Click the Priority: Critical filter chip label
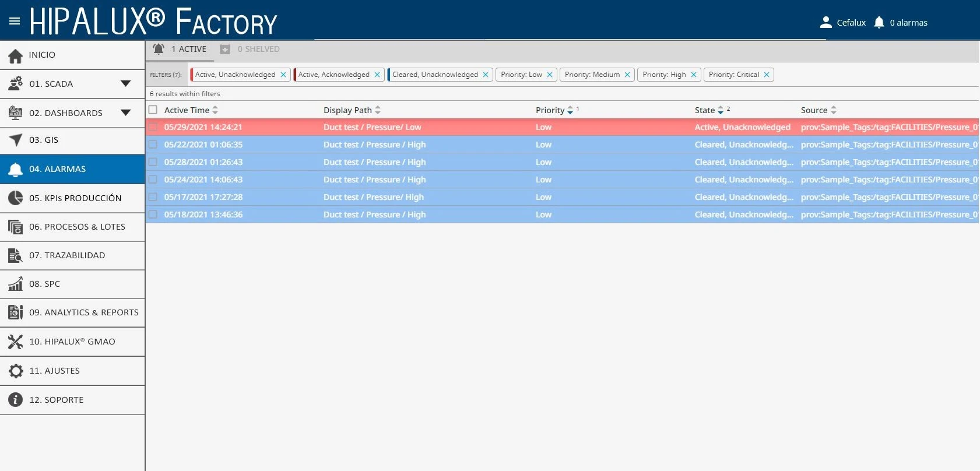 [734, 75]
